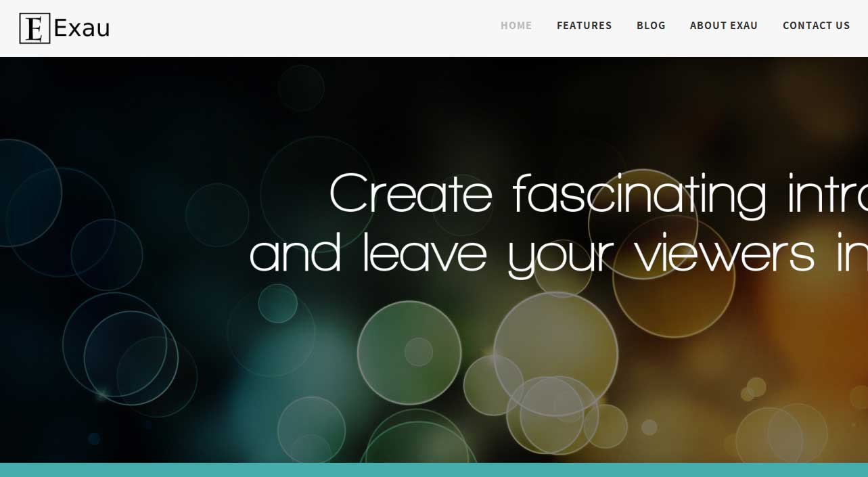Go to the HOME nav item
Screen dimensions: 868x477
click(x=516, y=26)
